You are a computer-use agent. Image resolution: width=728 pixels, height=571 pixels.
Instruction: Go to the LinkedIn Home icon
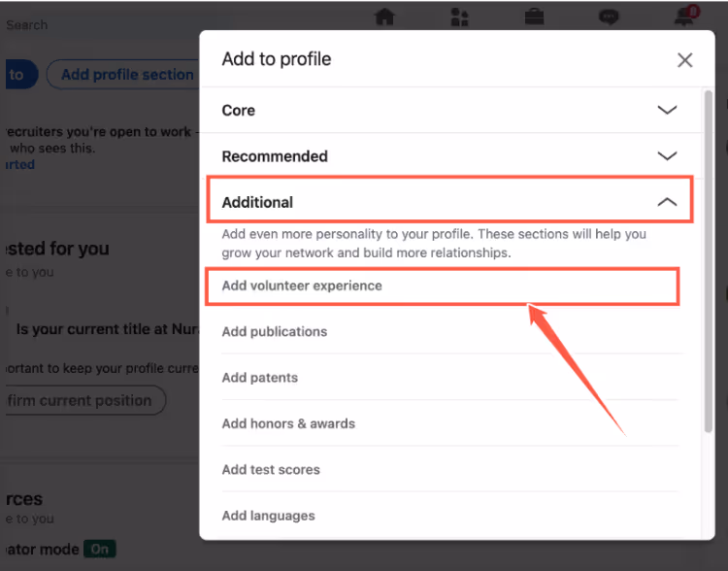click(384, 17)
